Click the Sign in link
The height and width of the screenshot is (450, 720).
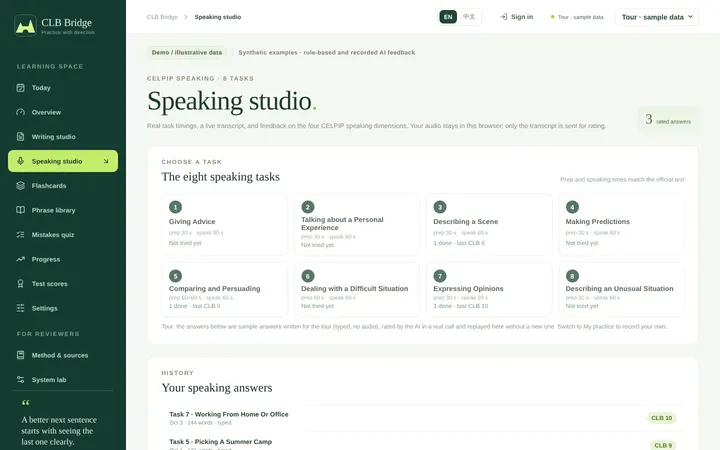[x=517, y=17]
